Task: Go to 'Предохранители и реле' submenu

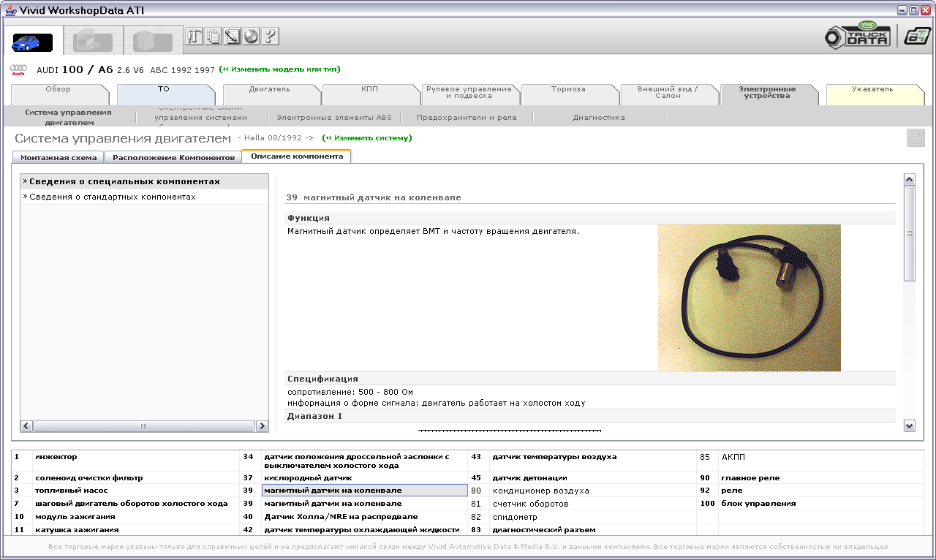Action: (x=467, y=118)
